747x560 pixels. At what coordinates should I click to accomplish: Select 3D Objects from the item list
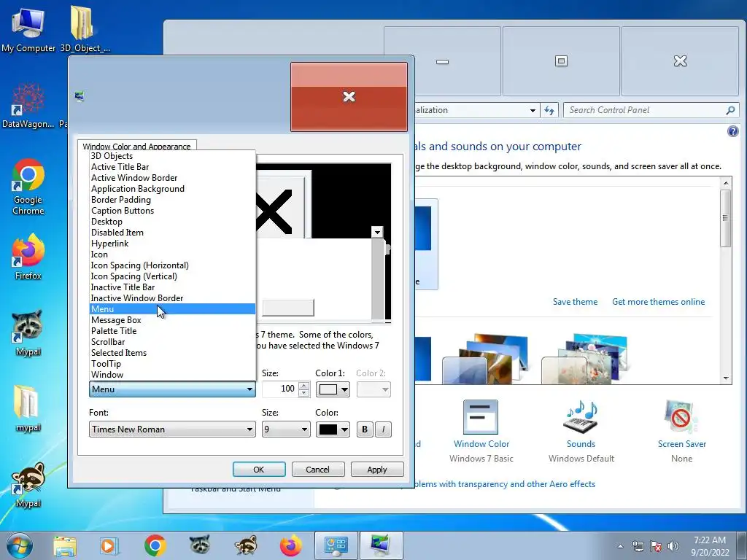172,156
